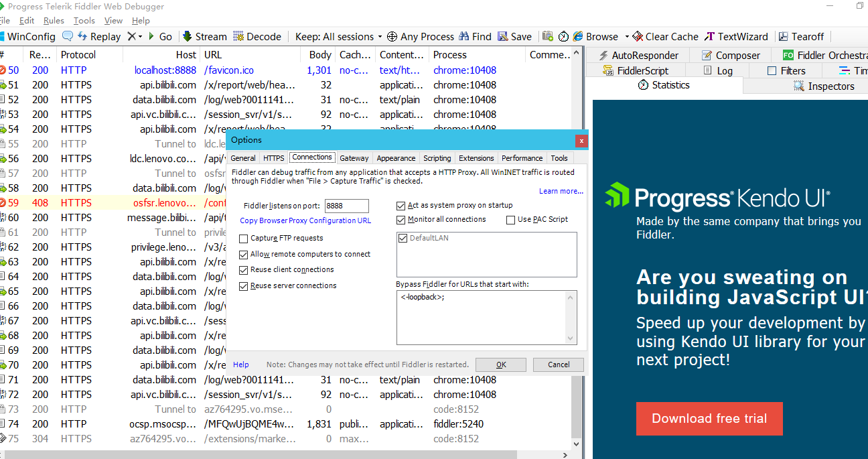Open the Tools menu
Image resolution: width=868 pixels, height=459 pixels.
pos(84,21)
